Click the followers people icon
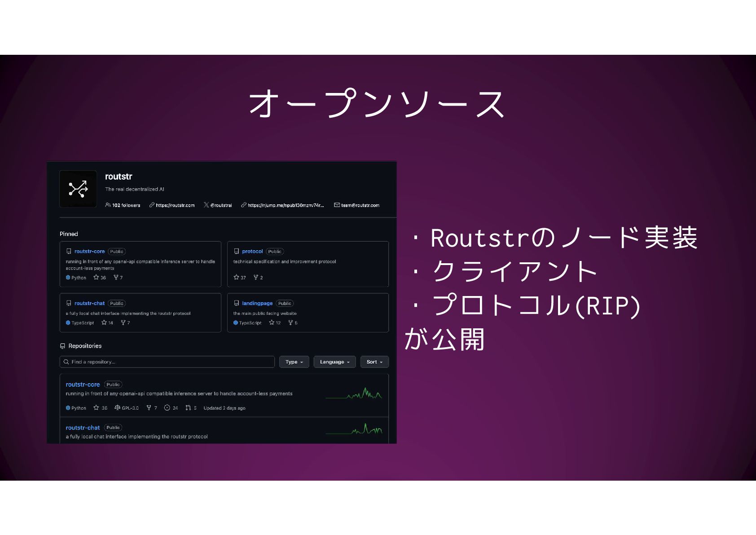Screen dimensions: 756x535 108,205
